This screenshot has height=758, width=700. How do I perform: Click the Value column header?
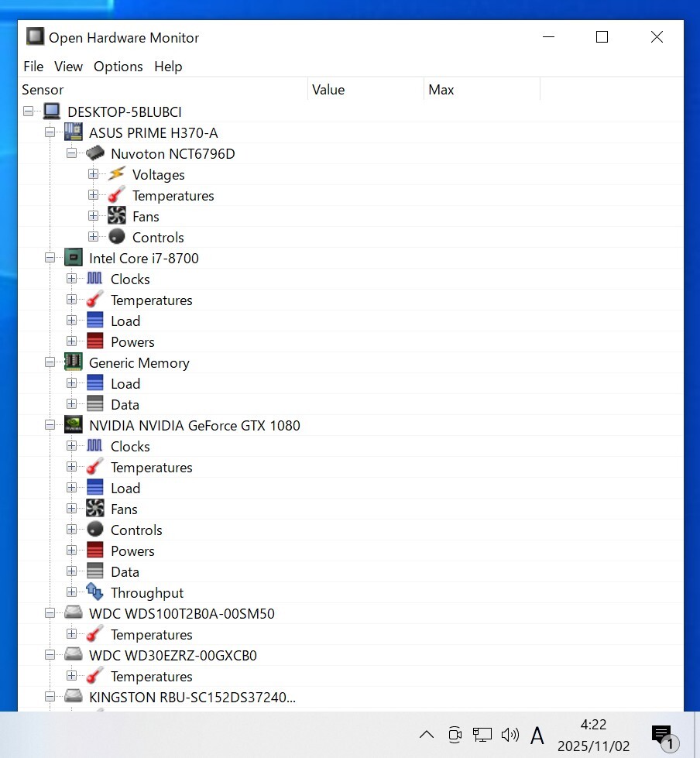click(x=366, y=90)
